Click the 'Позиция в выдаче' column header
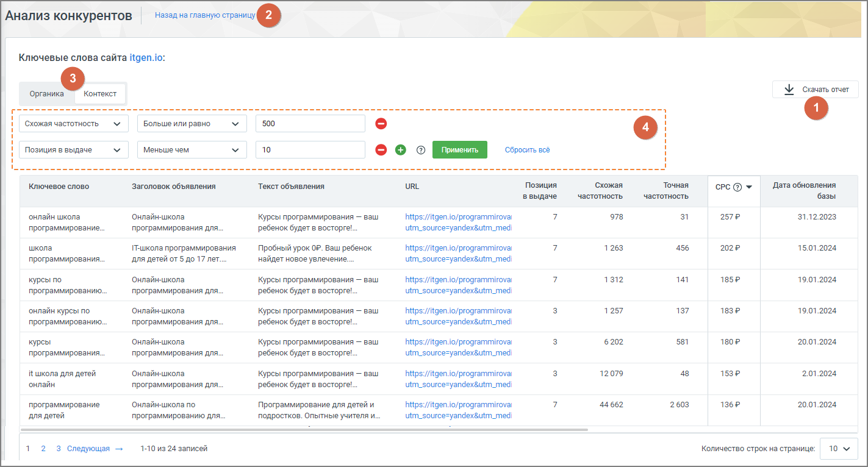Image resolution: width=868 pixels, height=467 pixels. click(540, 191)
